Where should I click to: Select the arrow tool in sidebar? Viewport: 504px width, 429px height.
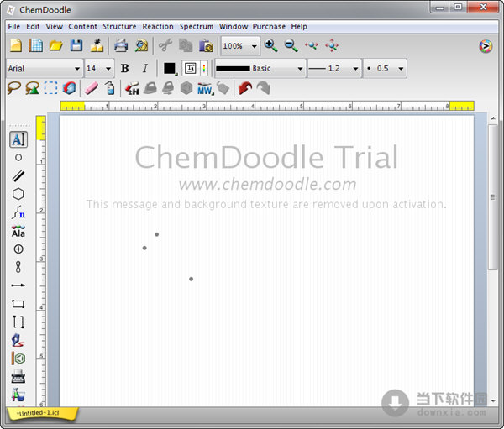[18, 285]
